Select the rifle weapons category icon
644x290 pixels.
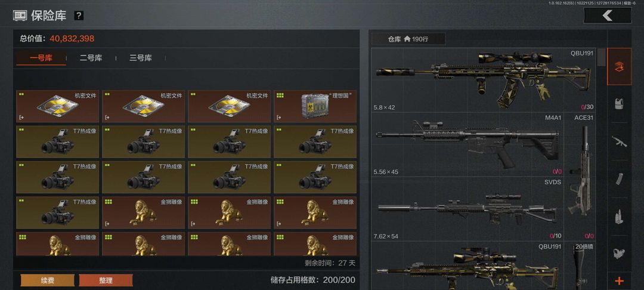(x=619, y=141)
